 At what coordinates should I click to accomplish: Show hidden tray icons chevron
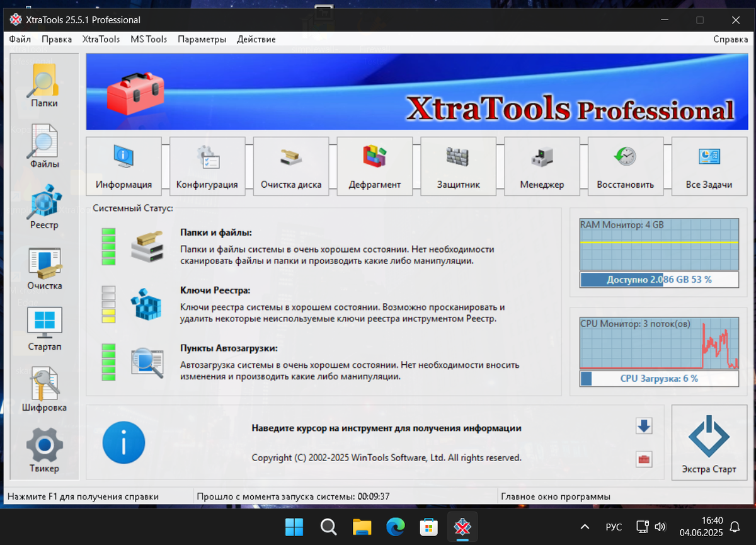(585, 527)
